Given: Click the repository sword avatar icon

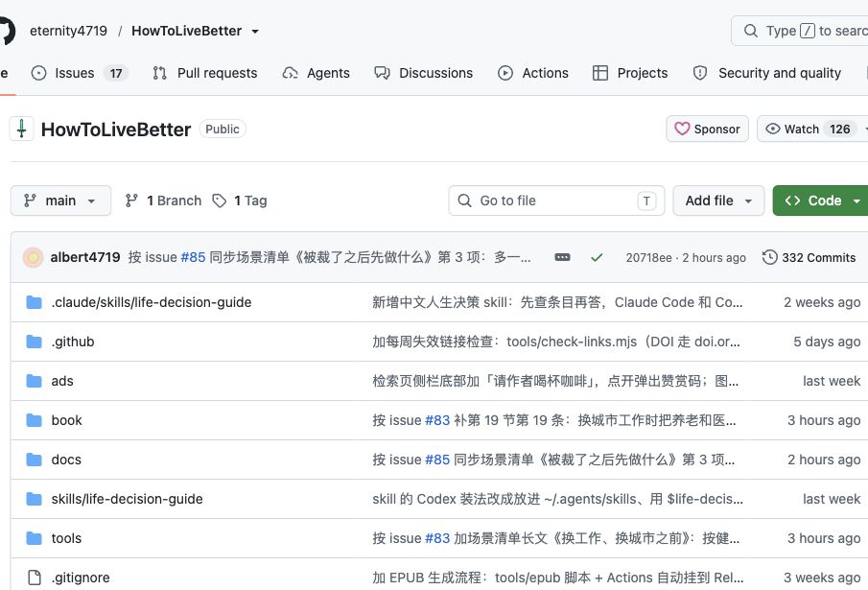Looking at the screenshot, I should [x=22, y=129].
